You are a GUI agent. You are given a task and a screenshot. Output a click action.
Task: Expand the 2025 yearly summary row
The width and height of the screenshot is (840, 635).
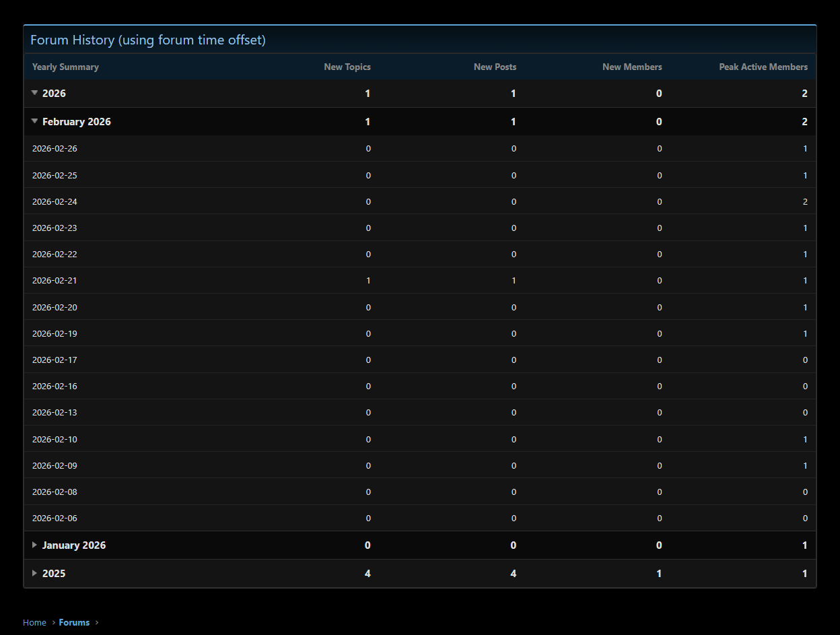pos(35,573)
